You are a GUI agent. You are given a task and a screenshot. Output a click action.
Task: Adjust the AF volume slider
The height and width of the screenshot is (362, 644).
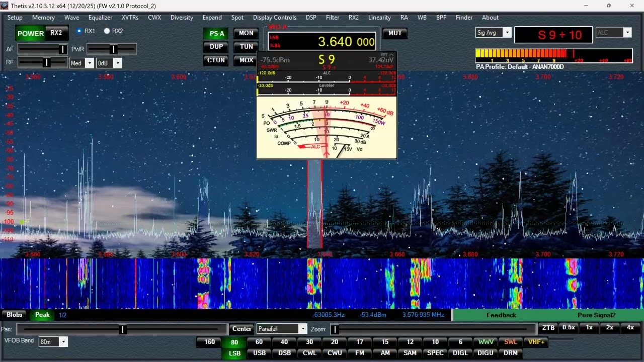click(x=43, y=49)
